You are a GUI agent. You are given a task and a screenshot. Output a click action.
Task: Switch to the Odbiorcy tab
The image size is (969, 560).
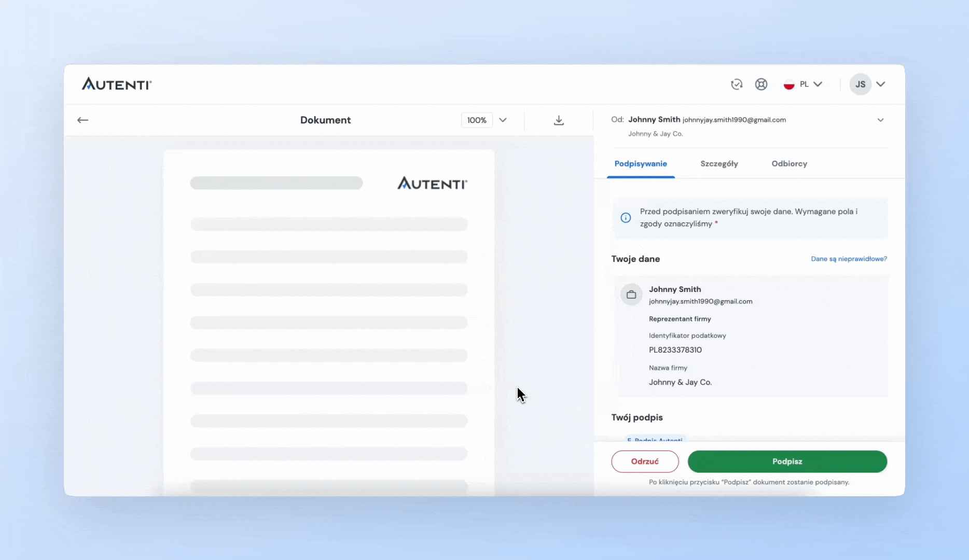tap(789, 164)
